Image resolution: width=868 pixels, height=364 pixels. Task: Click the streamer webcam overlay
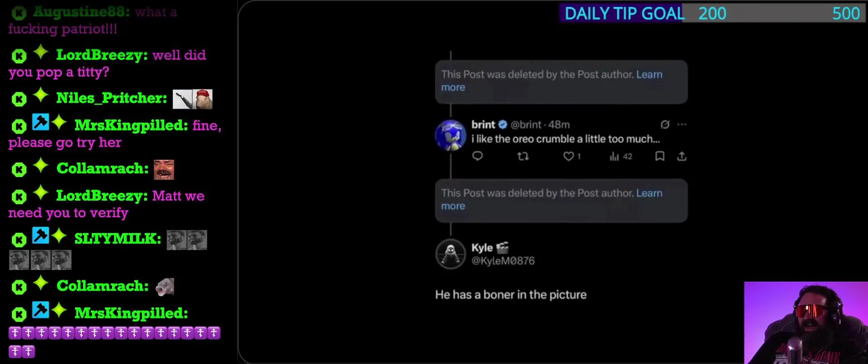click(x=806, y=323)
